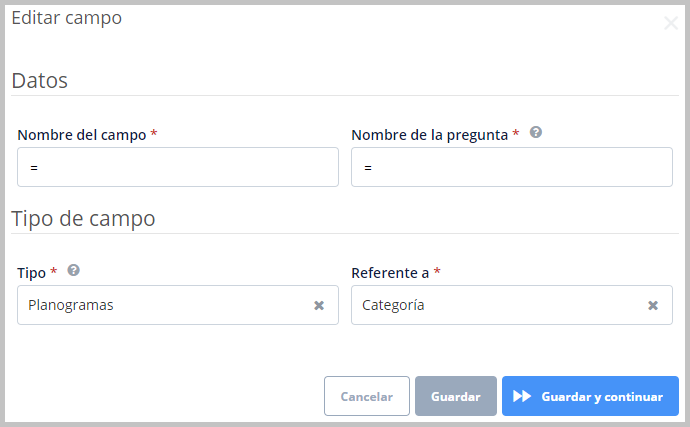690x427 pixels.
Task: Click the Editar campo dialog title
Action: pyautogui.click(x=66, y=18)
